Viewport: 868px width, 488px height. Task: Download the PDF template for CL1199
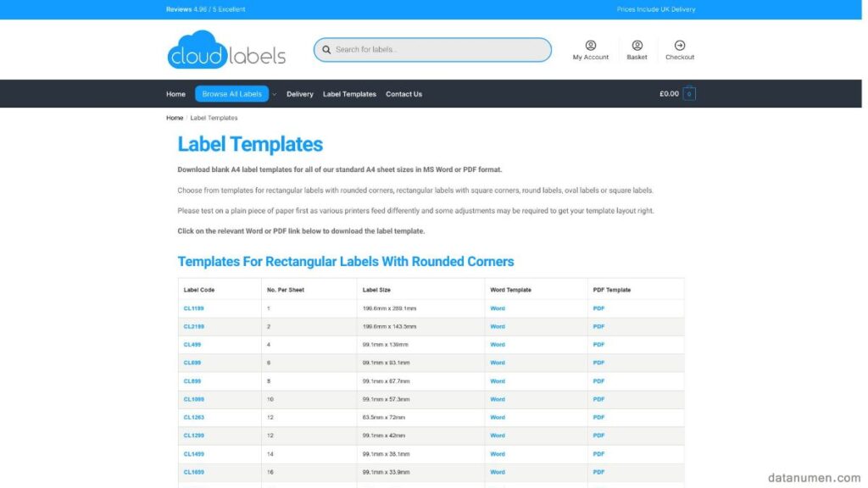[x=598, y=308]
